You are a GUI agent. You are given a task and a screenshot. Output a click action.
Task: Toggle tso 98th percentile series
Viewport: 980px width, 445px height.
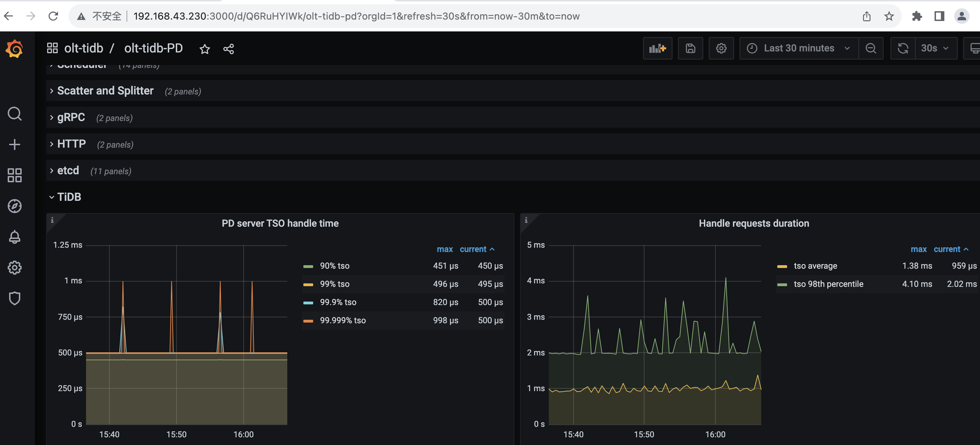(x=828, y=284)
